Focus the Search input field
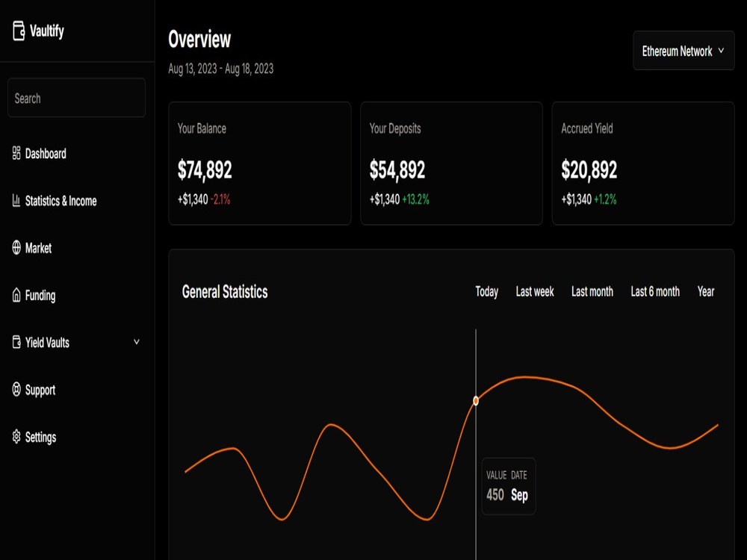 [x=76, y=98]
